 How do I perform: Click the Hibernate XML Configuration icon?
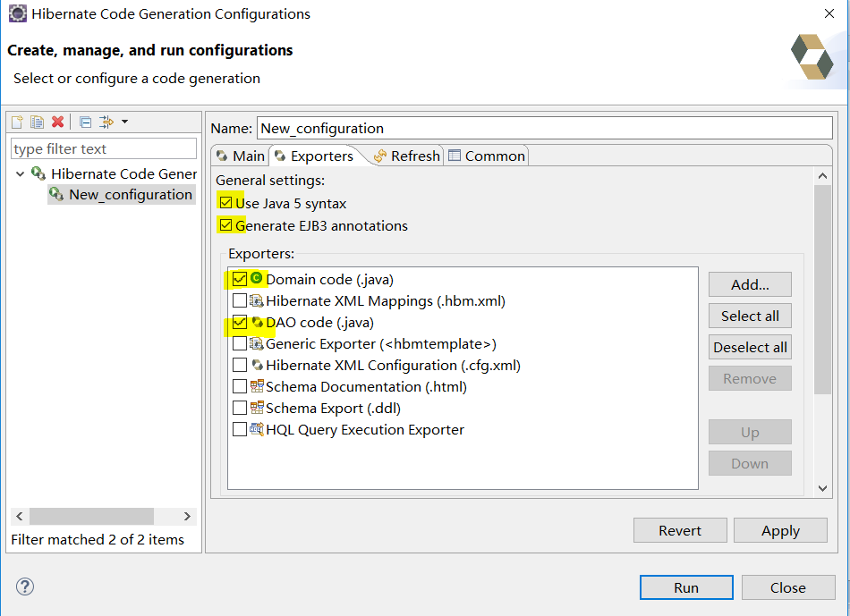257,365
